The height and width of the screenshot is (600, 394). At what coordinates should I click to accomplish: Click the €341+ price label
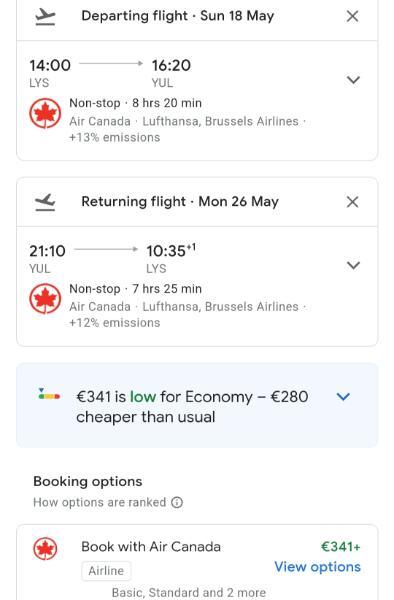[x=340, y=546]
